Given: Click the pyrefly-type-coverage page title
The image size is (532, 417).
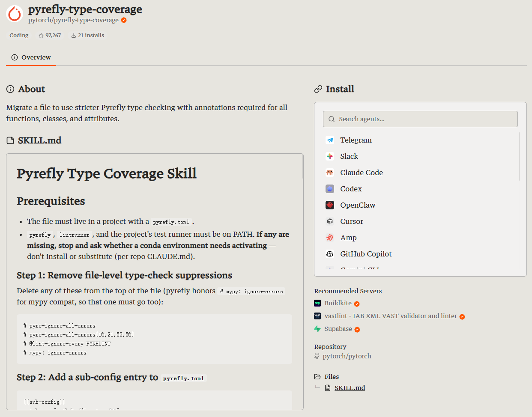Looking at the screenshot, I should pyautogui.click(x=85, y=9).
